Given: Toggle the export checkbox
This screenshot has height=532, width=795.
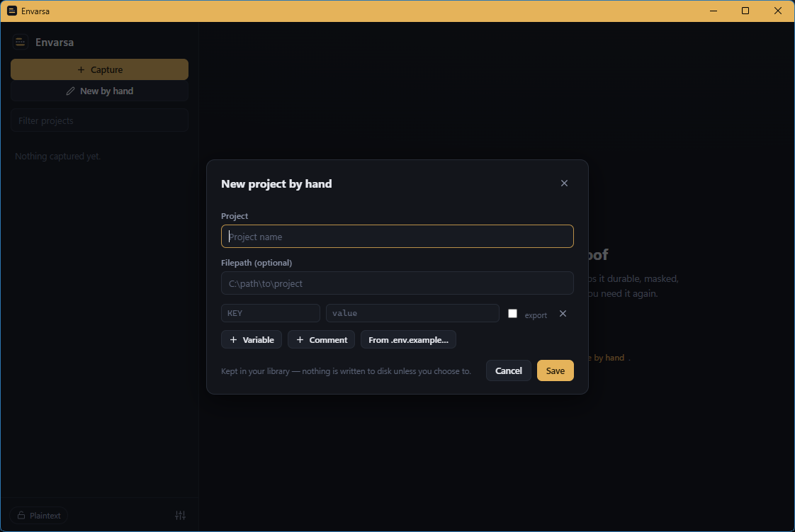Looking at the screenshot, I should (x=512, y=314).
